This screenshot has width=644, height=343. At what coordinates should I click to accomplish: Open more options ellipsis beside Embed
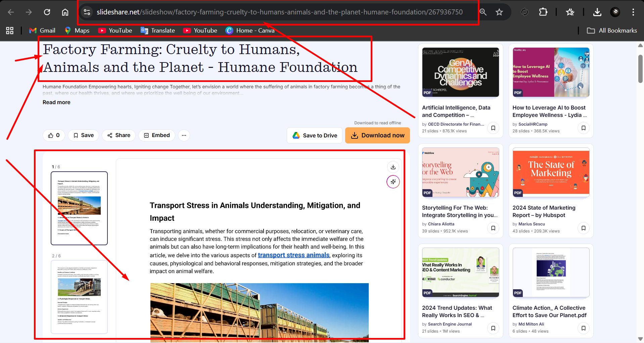pos(184,135)
